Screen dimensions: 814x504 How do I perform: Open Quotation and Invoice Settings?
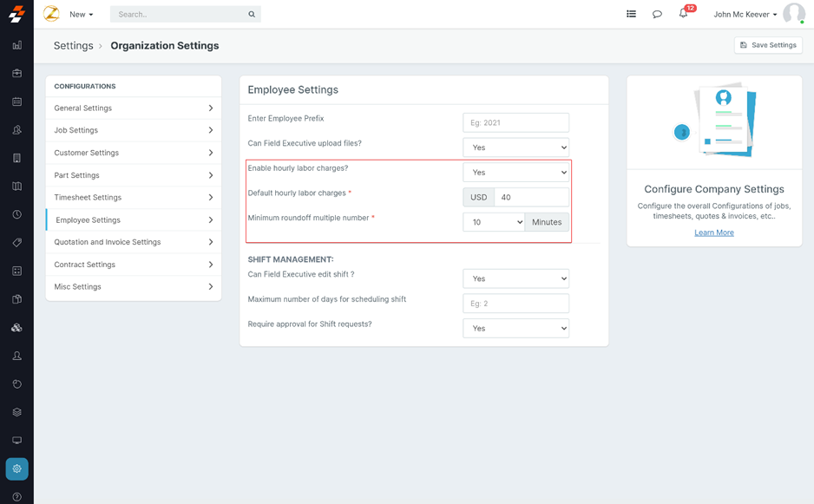133,242
